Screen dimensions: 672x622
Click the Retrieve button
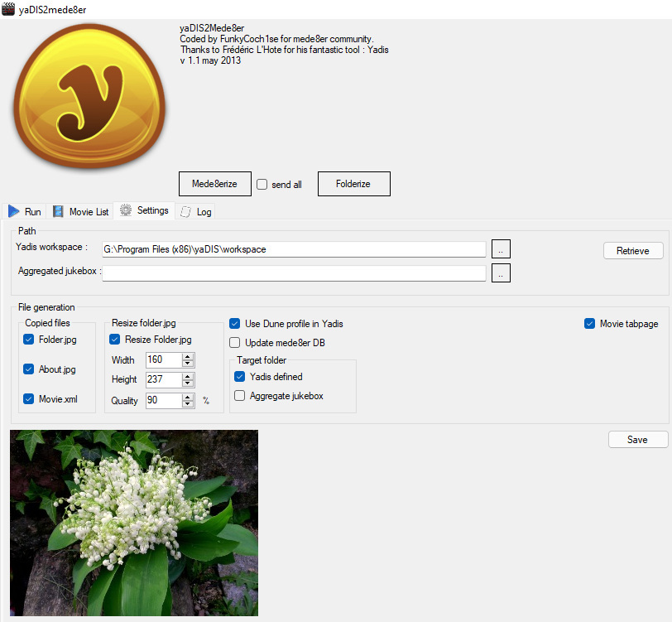[x=633, y=250]
